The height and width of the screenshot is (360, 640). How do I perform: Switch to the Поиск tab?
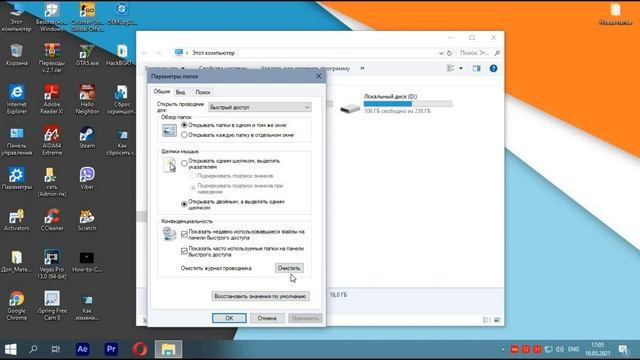click(202, 92)
